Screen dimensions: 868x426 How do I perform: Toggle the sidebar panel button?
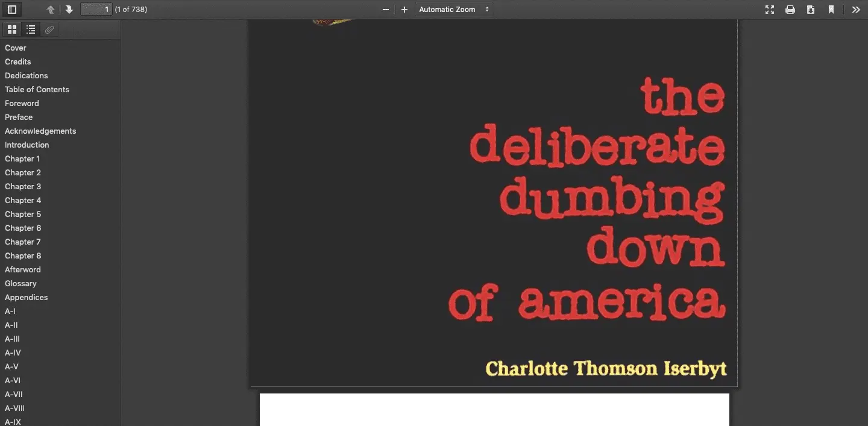pos(12,10)
